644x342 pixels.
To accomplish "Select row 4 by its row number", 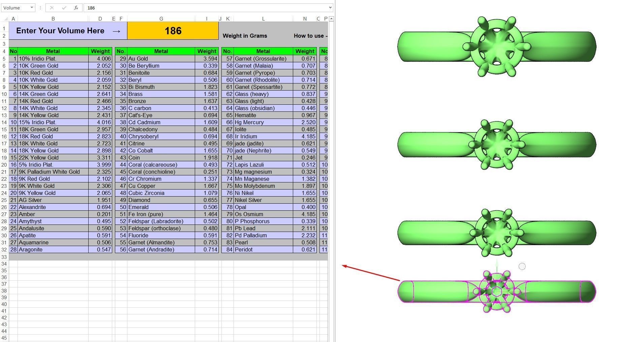I will 4,51.
